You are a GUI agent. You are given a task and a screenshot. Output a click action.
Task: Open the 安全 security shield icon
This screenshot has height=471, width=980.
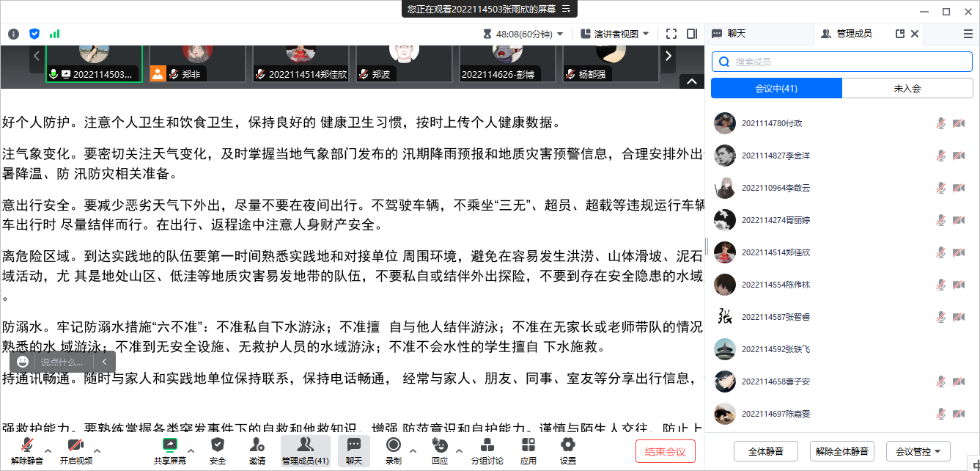(x=218, y=445)
